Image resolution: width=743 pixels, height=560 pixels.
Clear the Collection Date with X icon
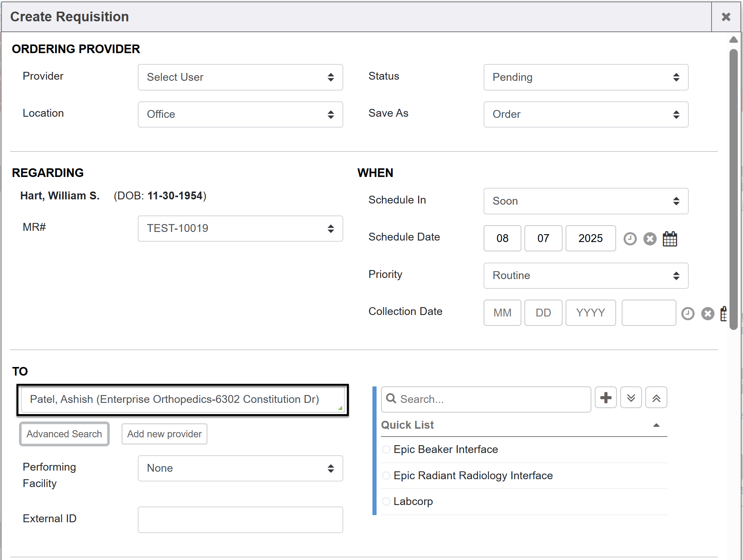(707, 313)
